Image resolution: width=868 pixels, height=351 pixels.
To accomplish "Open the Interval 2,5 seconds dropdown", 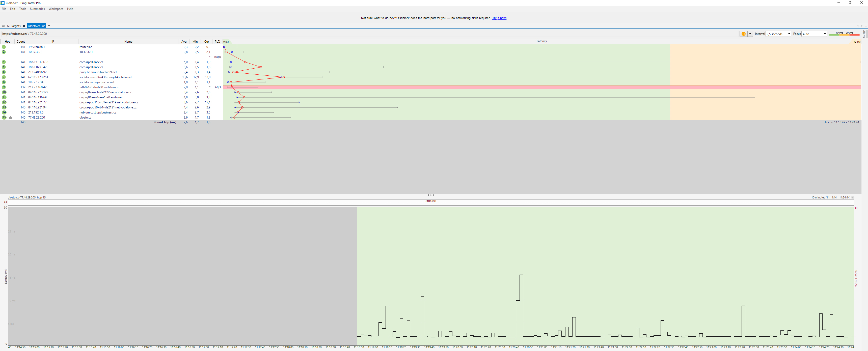I will (778, 34).
